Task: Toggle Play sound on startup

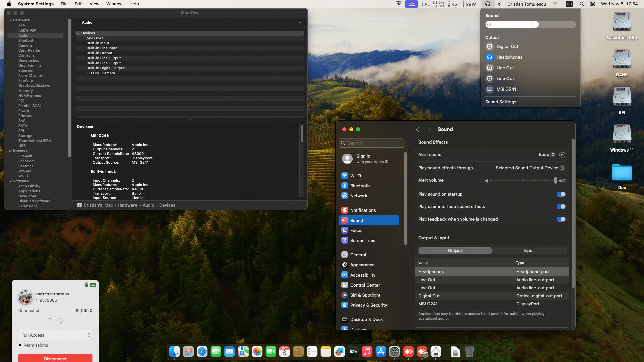Action: coord(561,194)
